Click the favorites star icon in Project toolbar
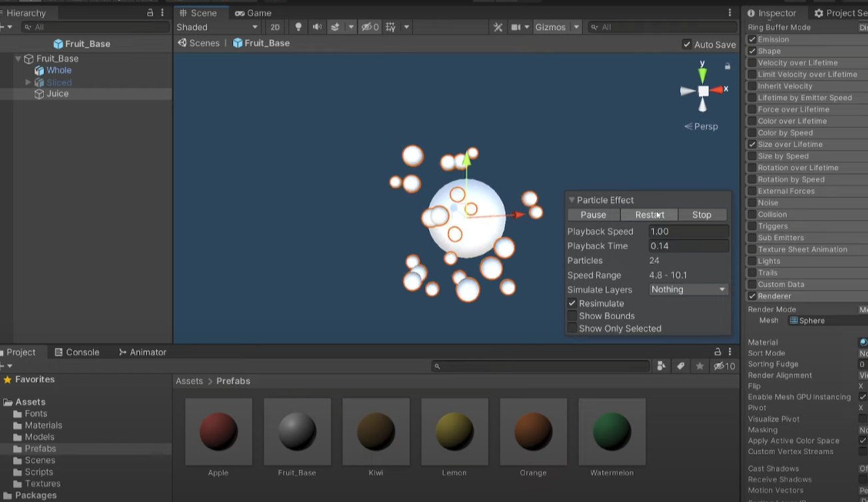The image size is (868, 502). pos(699,366)
